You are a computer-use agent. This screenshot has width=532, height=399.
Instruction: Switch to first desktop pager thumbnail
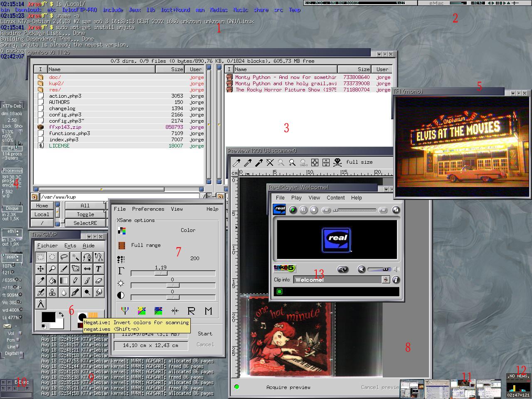(412, 388)
